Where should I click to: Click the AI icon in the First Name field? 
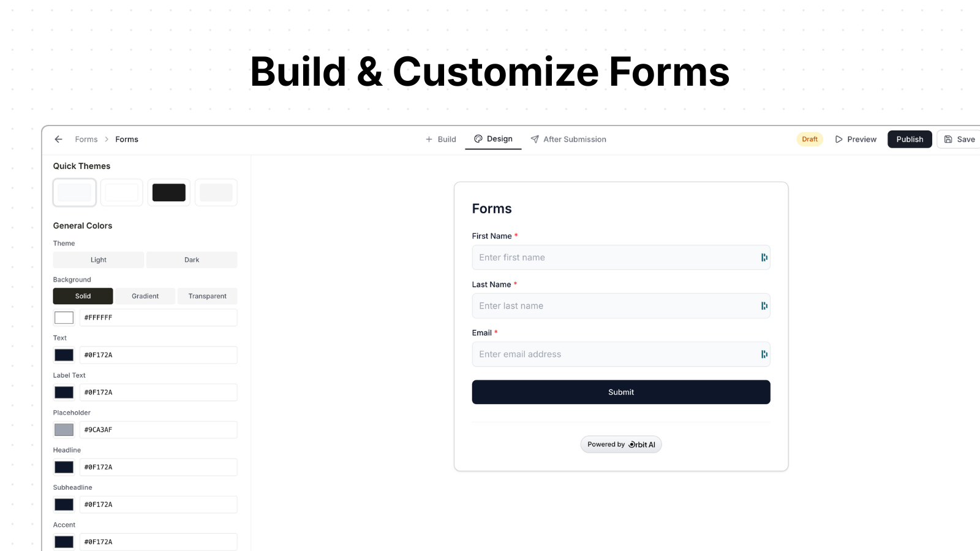click(x=764, y=257)
